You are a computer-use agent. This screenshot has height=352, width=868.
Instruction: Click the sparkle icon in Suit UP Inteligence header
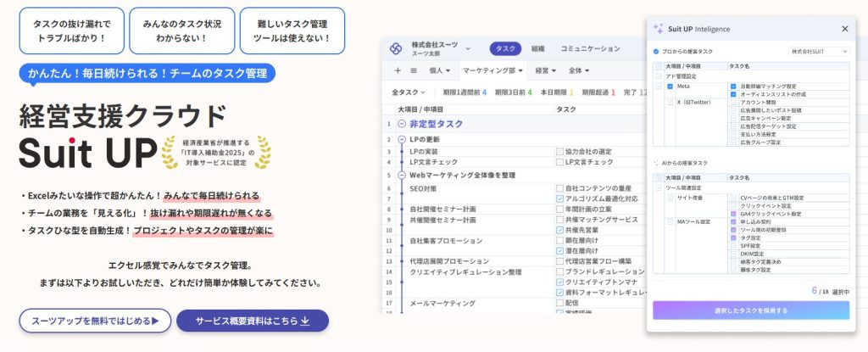[658, 28]
